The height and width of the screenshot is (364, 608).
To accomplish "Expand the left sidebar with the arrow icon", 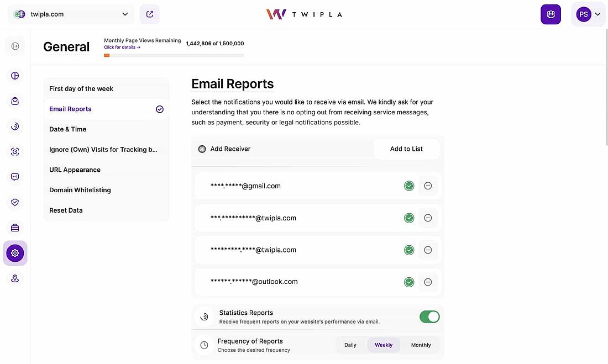I will 15,46.
